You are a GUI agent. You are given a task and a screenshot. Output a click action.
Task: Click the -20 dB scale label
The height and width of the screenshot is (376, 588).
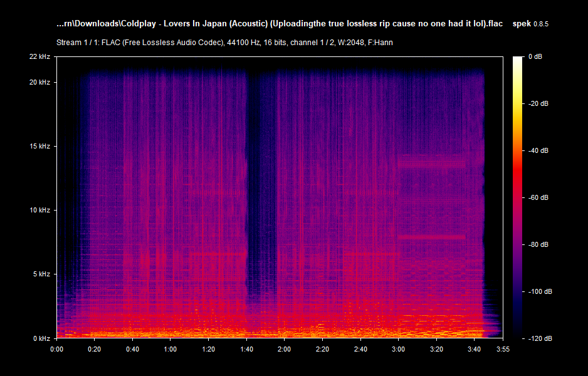coord(538,103)
